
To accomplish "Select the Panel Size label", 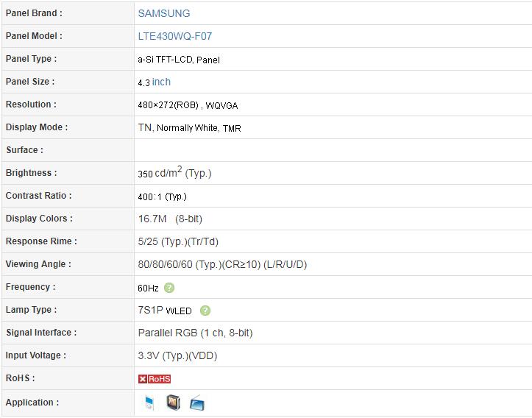I will (30, 82).
